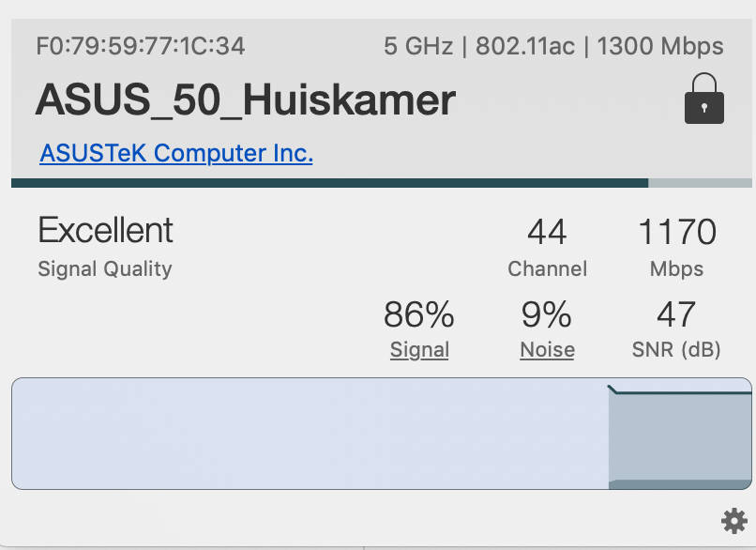The height and width of the screenshot is (550, 756).
Task: Click the 1170 Mbps data rate
Action: tap(677, 232)
